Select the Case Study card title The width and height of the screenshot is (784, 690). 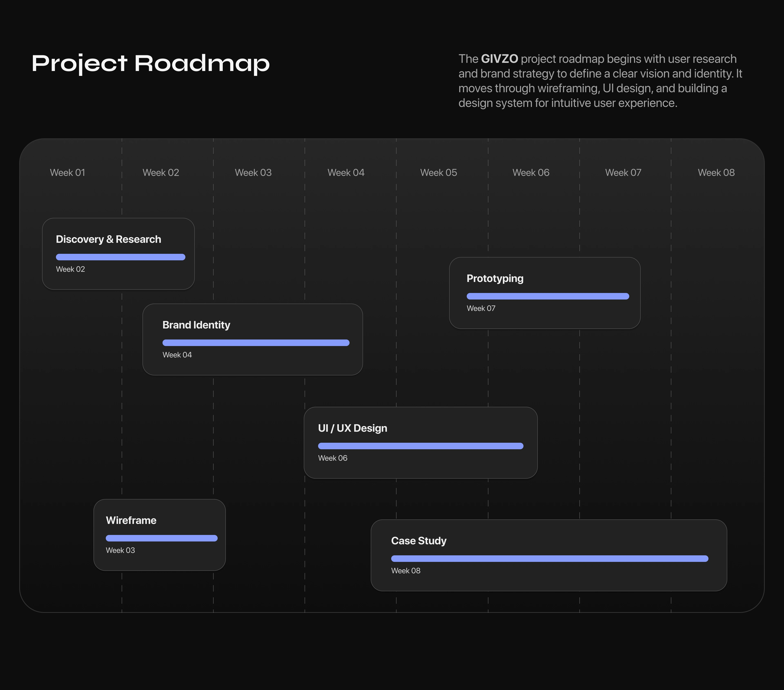tap(419, 541)
